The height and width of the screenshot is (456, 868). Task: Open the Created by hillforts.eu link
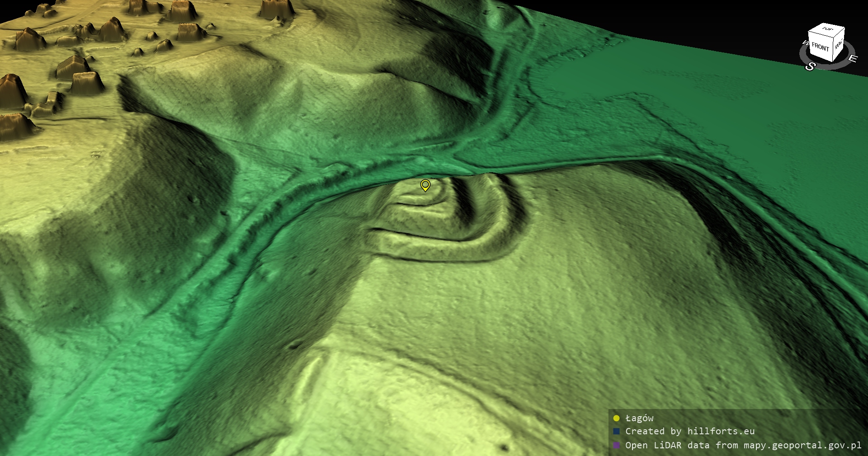click(689, 431)
